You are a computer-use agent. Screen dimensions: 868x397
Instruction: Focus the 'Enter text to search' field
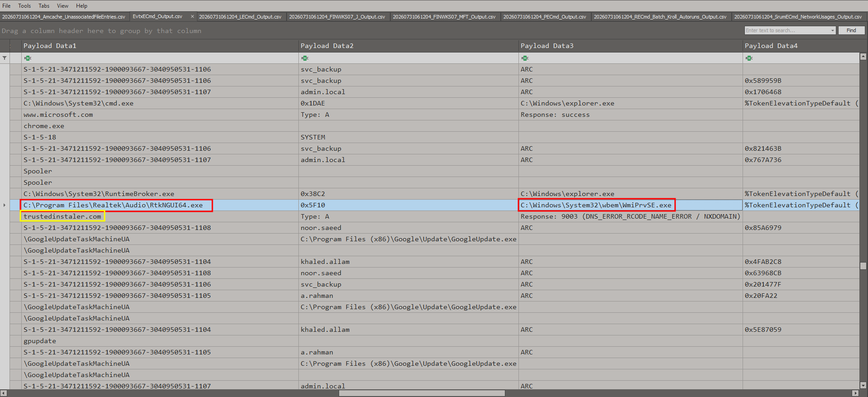coord(787,30)
